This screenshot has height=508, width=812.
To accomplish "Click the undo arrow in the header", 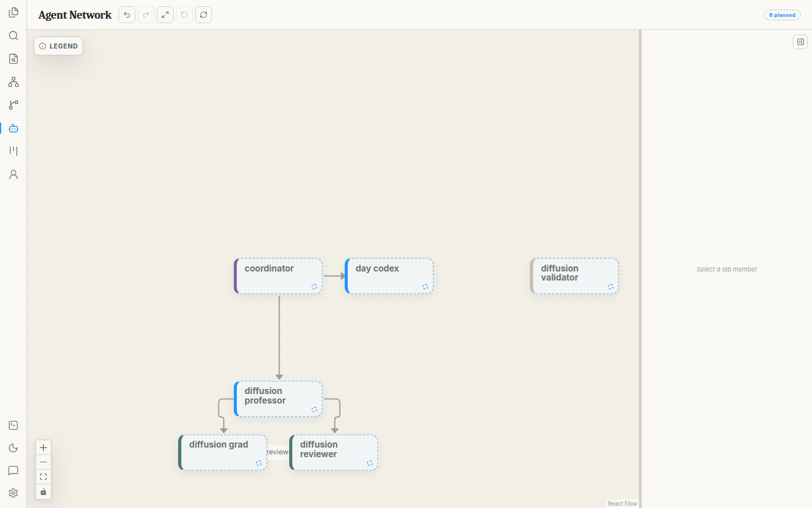I will click(127, 15).
